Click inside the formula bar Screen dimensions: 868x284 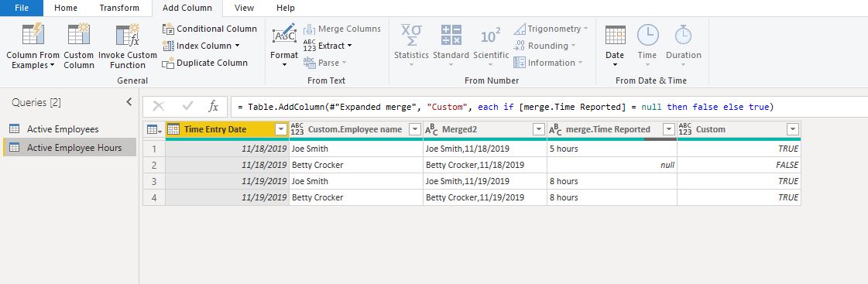549,107
